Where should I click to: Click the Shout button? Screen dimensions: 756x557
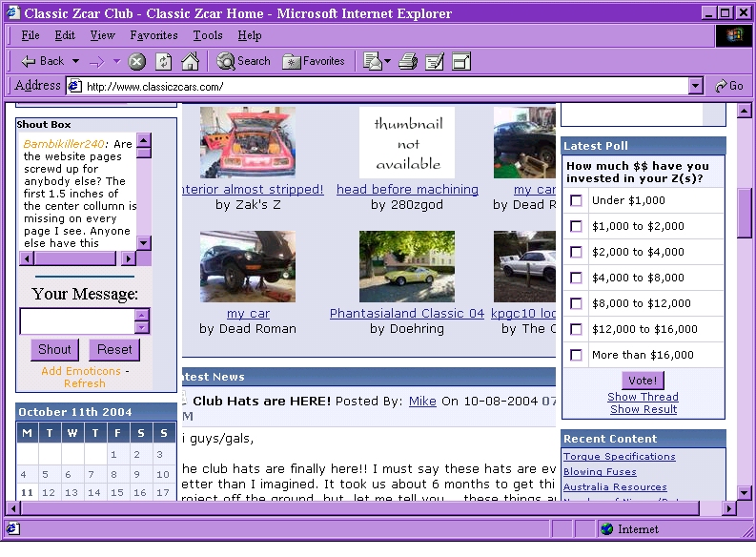click(x=54, y=350)
